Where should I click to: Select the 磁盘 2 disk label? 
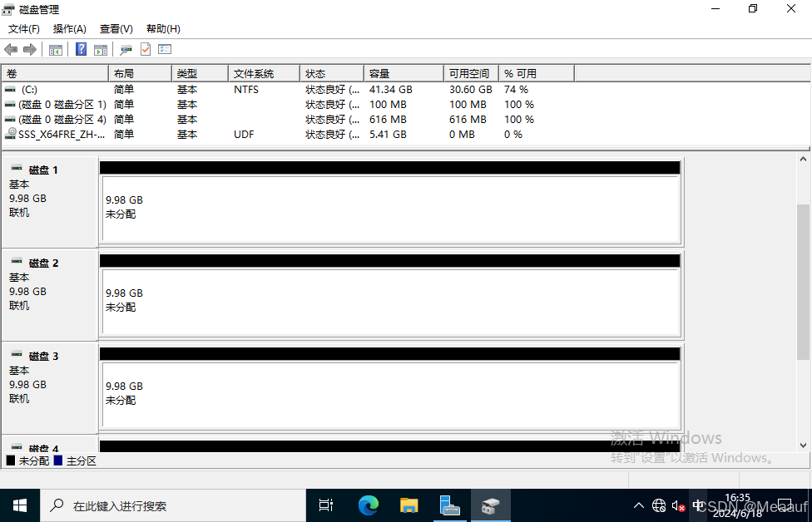pos(43,263)
